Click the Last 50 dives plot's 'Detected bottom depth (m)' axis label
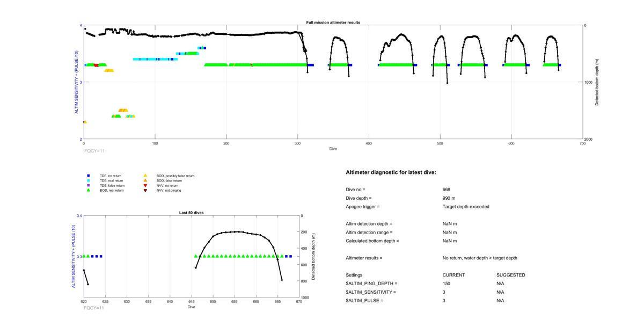 [313, 257]
